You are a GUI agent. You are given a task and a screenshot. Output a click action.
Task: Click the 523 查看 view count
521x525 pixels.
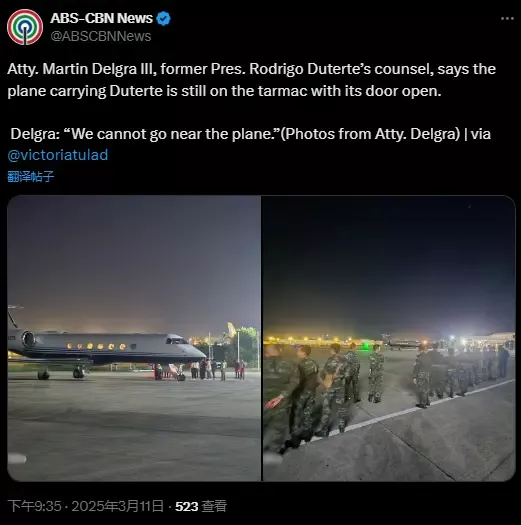tap(201, 506)
